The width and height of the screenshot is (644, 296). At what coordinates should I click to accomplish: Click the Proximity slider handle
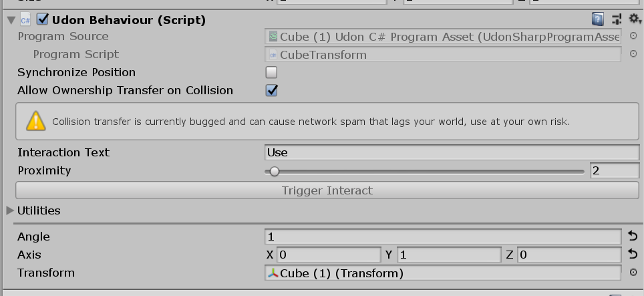(x=274, y=171)
